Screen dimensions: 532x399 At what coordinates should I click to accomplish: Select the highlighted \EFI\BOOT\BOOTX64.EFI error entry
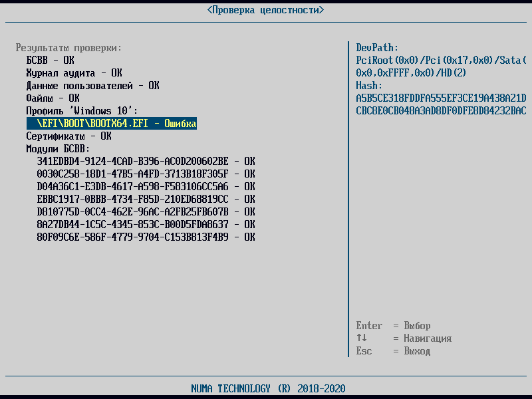112,124
